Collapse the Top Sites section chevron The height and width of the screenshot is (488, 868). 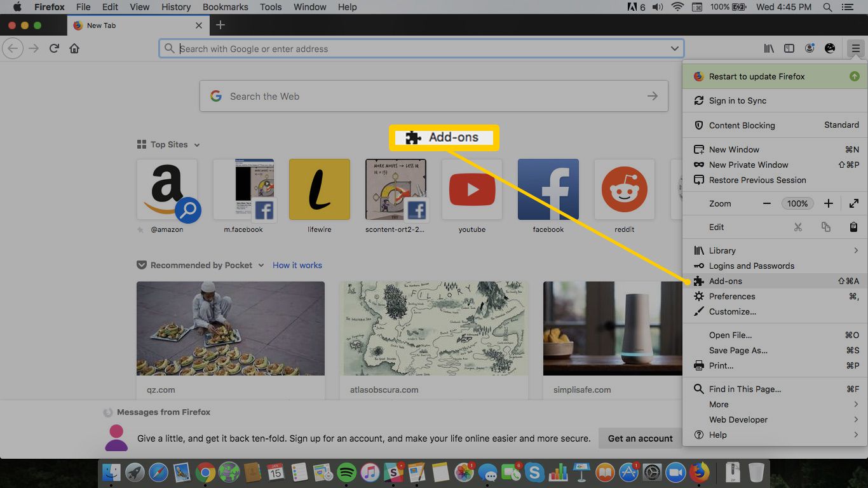(x=197, y=145)
